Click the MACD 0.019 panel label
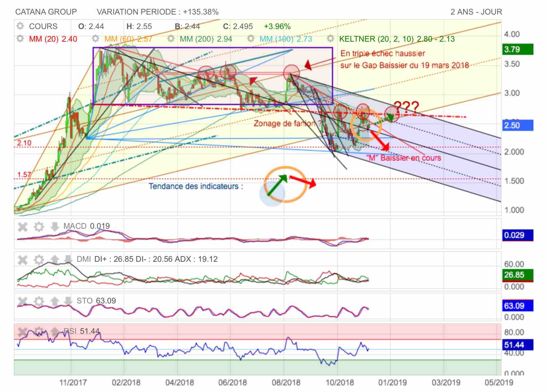Viewport: 546px width, 392px height. coord(87,226)
